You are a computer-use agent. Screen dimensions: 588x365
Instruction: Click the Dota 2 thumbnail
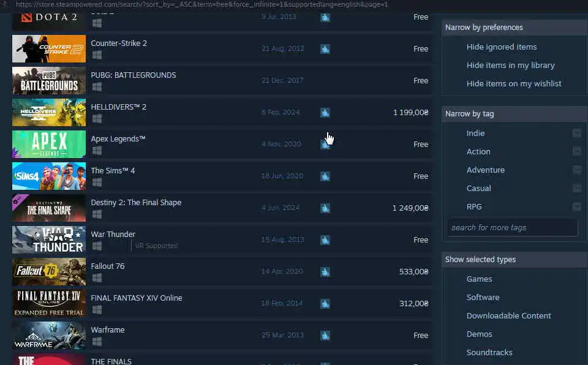(x=49, y=21)
